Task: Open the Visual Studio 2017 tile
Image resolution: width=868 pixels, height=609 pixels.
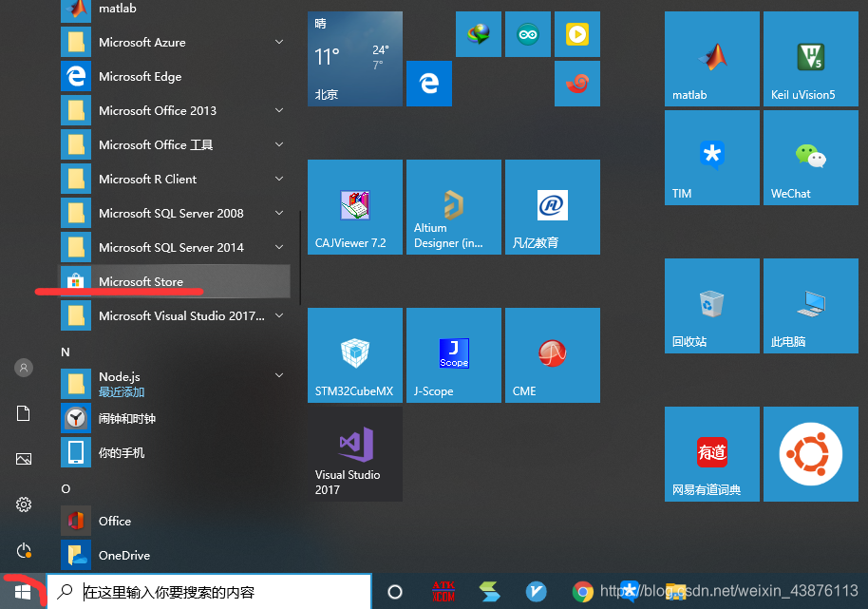Action: coord(355,454)
